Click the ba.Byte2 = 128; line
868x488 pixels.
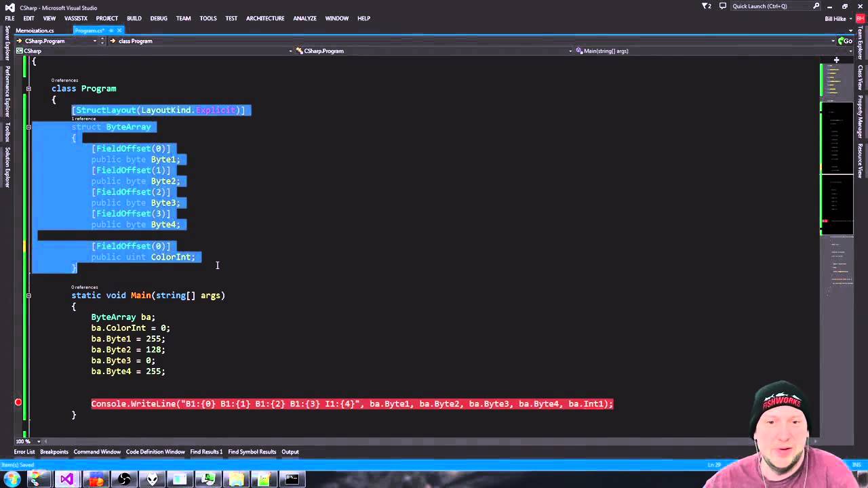128,350
